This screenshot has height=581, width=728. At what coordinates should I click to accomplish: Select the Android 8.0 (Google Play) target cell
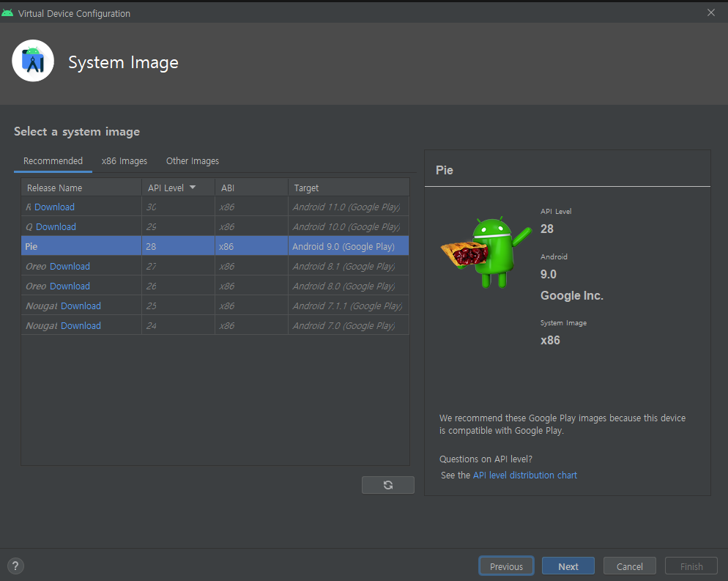349,286
